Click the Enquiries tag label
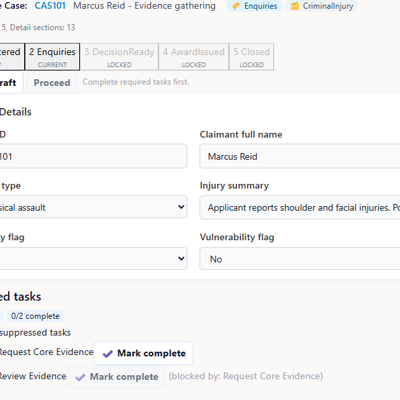The image size is (400, 400). (x=261, y=6)
